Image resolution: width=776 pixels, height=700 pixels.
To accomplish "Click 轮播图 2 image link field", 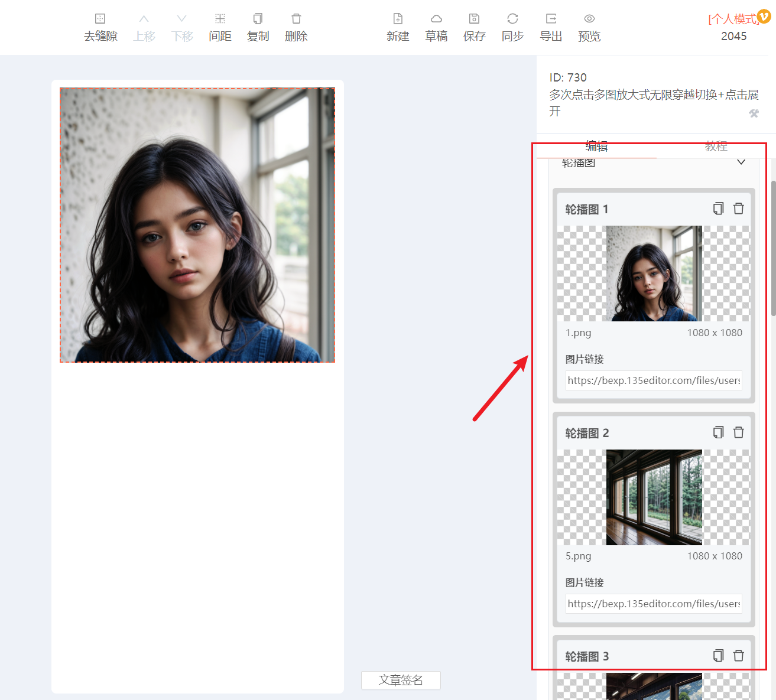I will coord(654,604).
